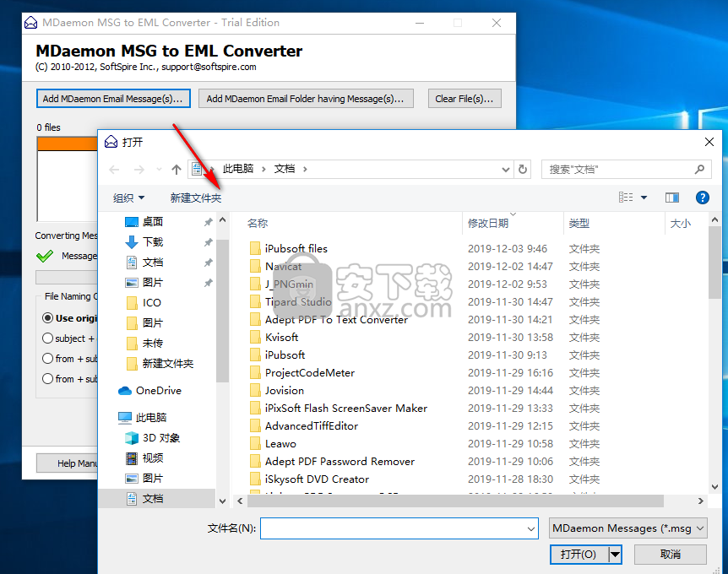Viewport: 728px width, 574px height.
Task: Sort by the 类型 column header
Action: pyautogui.click(x=579, y=224)
